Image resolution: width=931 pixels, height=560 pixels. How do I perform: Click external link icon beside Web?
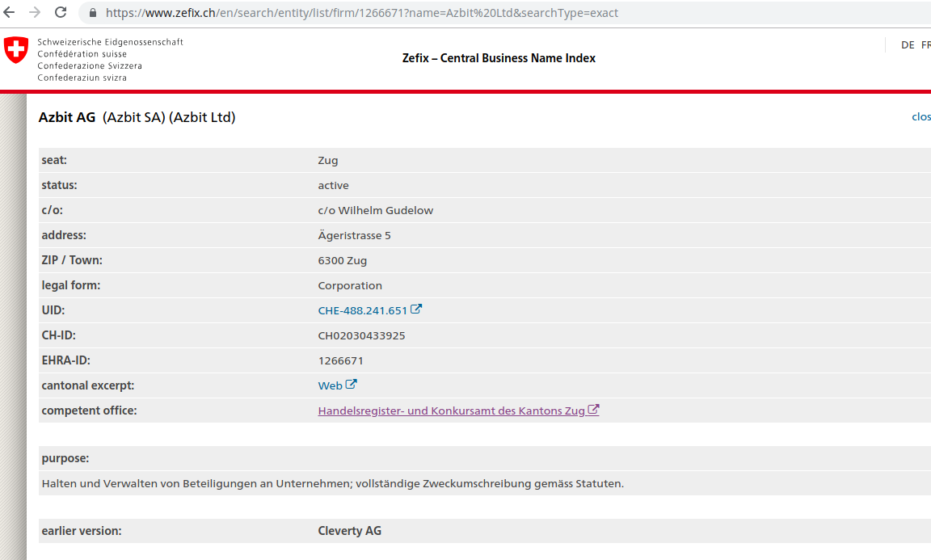click(x=352, y=384)
